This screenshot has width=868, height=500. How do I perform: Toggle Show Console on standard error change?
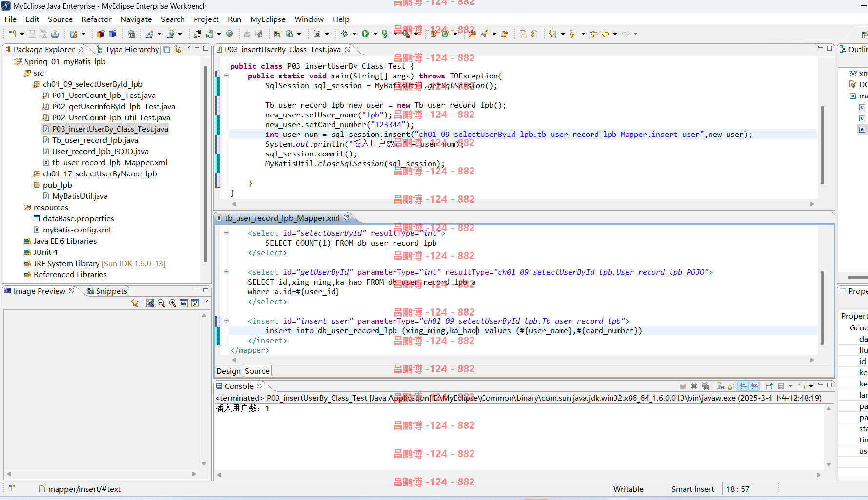[x=755, y=386]
